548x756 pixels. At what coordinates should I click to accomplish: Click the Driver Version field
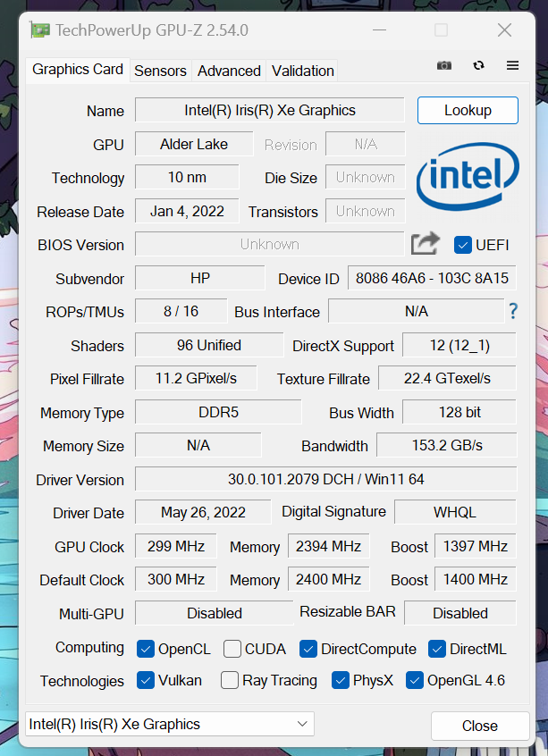[x=325, y=479]
